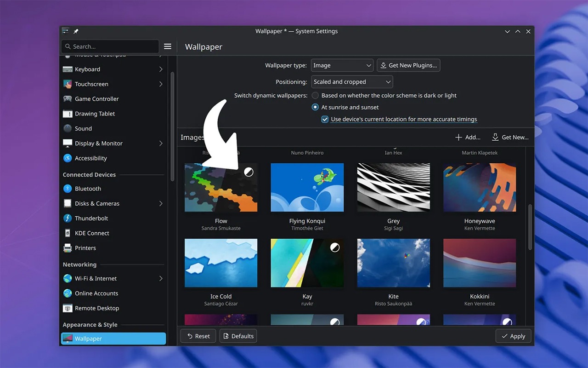Click Get New Plugins button
This screenshot has height=368, width=588.
point(408,65)
